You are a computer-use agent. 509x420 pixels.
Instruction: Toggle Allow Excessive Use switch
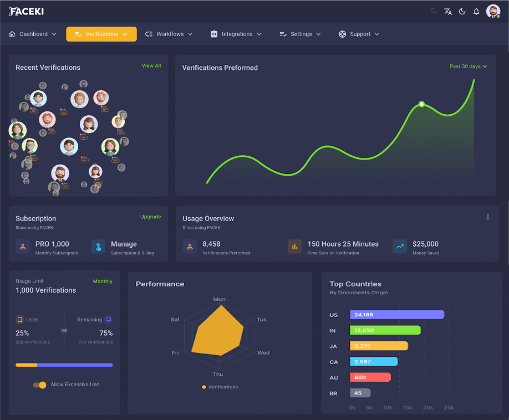tap(40, 385)
